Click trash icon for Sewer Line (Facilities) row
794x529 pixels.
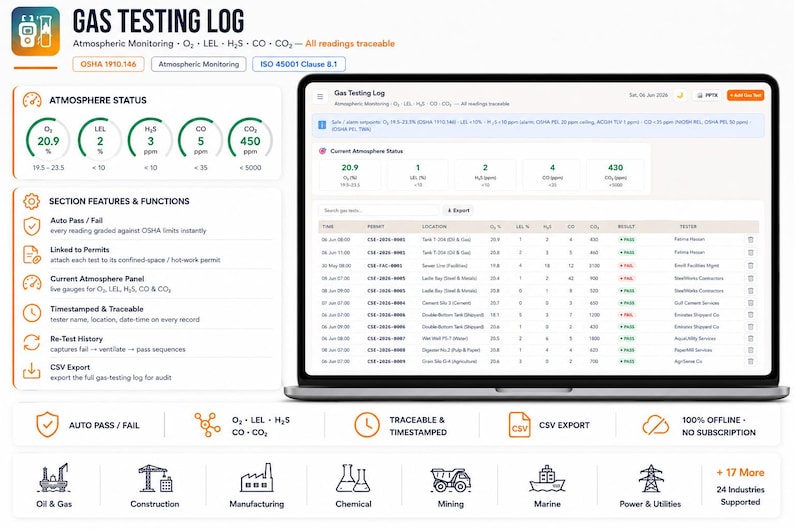750,265
